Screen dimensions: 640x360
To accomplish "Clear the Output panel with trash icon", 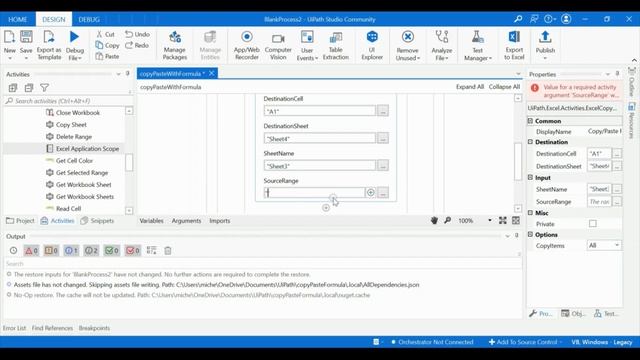I will pyautogui.click(x=168, y=251).
